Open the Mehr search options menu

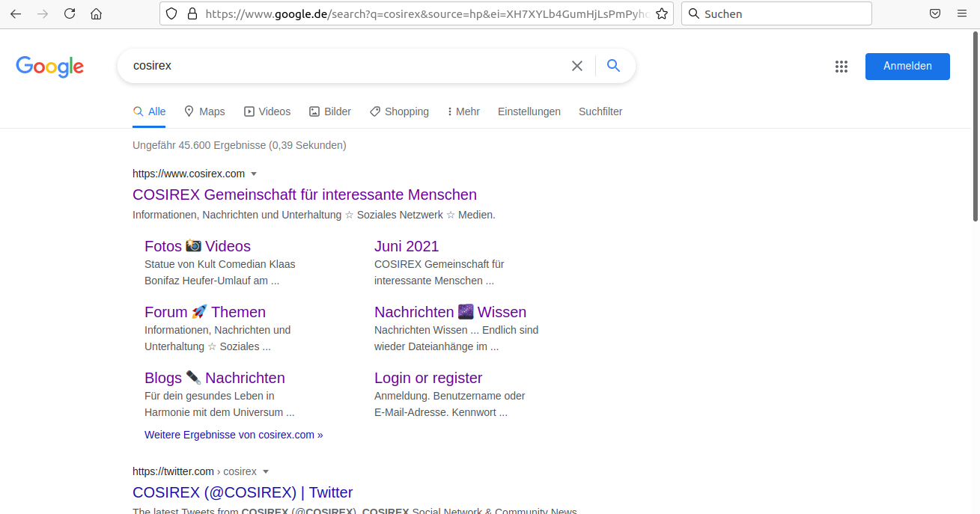(x=463, y=111)
